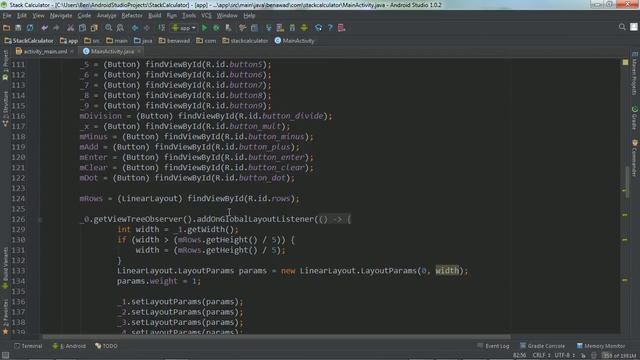Click the stackcalculator breadcrumb folder
640x360 pixels.
click(x=245, y=40)
